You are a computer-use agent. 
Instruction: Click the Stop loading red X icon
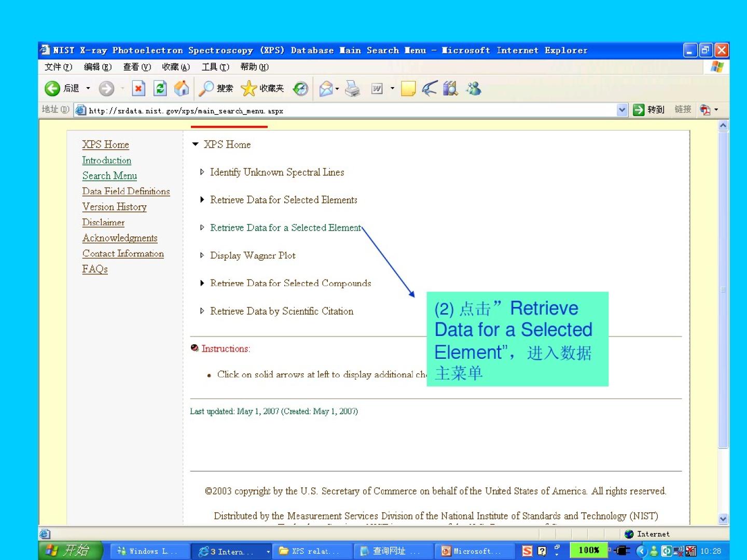[138, 89]
